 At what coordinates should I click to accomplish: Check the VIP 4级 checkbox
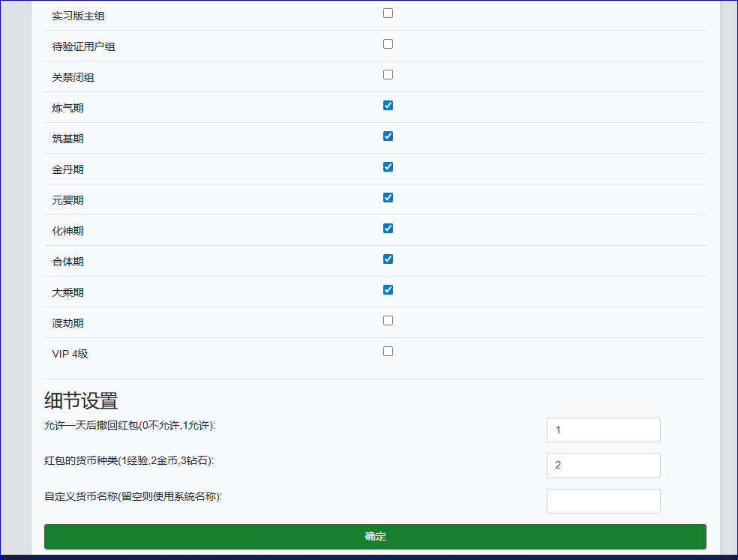point(388,352)
